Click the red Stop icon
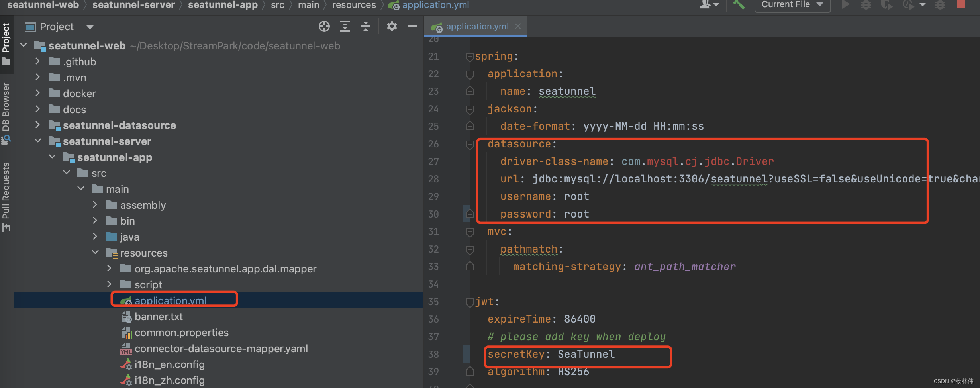This screenshot has width=980, height=388. pyautogui.click(x=960, y=4)
